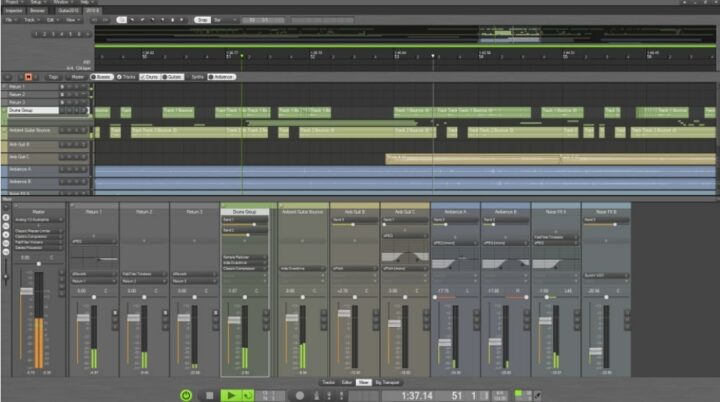Open the View dropdown menu
This screenshot has width=720, height=402.
tap(72, 19)
